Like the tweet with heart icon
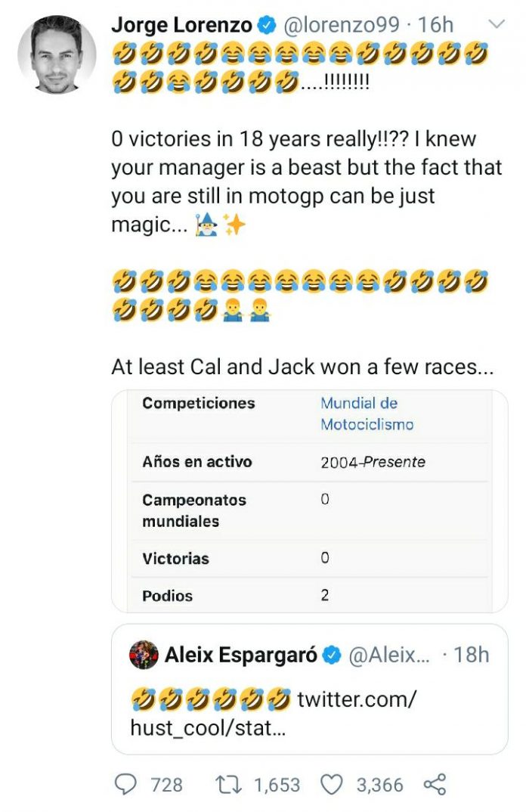The image size is (526, 812). [333, 785]
